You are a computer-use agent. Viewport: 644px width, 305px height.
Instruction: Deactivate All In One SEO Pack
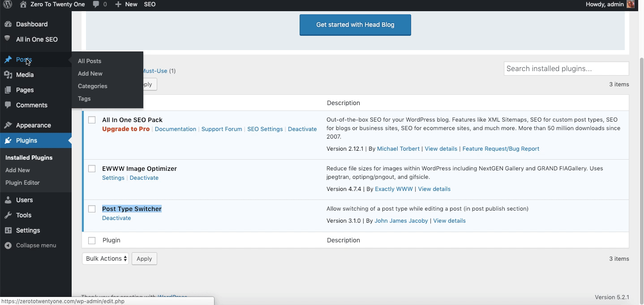point(302,129)
